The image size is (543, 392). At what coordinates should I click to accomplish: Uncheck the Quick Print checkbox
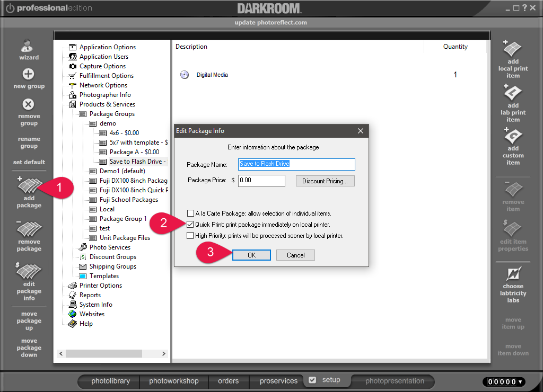[x=190, y=224]
